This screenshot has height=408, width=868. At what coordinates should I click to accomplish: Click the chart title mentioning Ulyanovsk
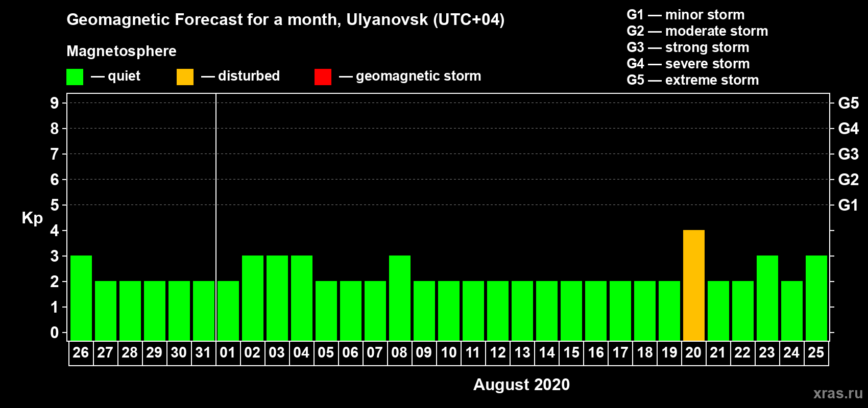pyautogui.click(x=285, y=20)
